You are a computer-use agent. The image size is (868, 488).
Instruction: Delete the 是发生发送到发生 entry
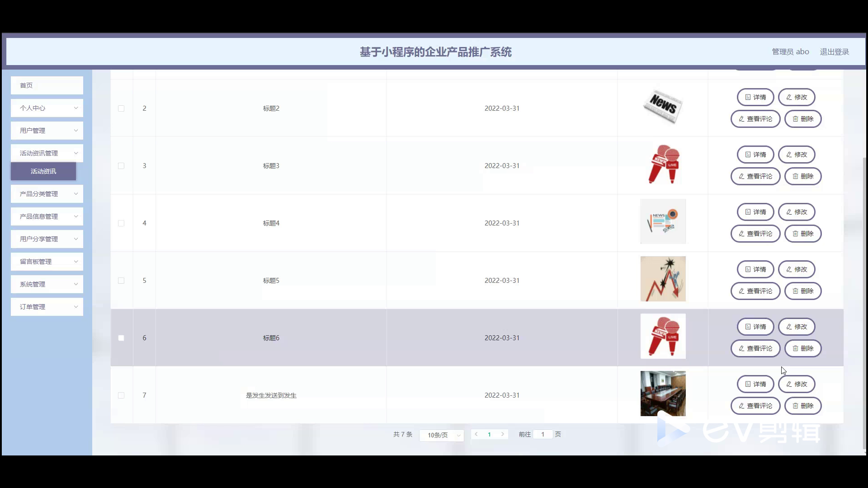(x=803, y=406)
